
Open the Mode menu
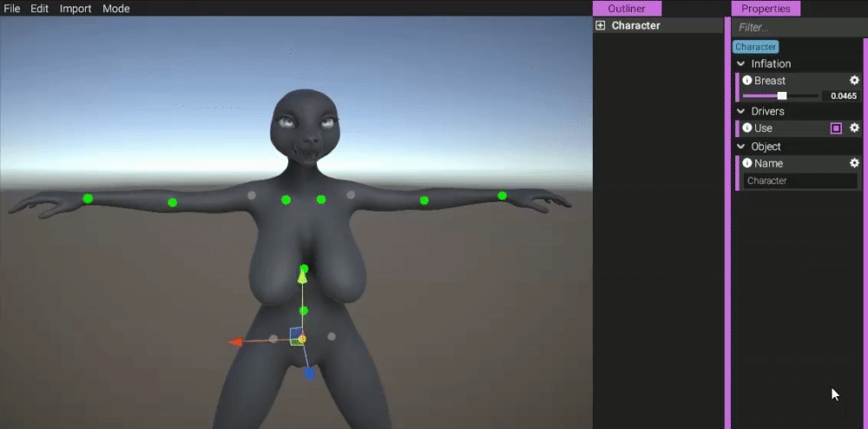pos(115,9)
